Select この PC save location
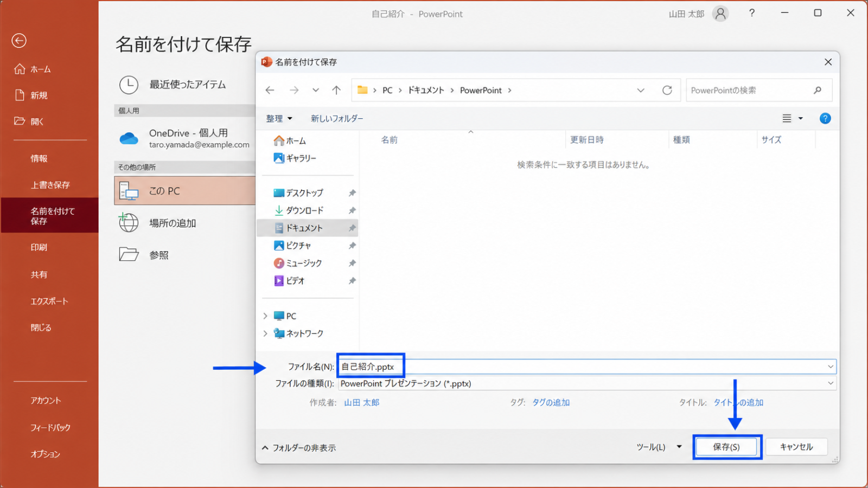This screenshot has width=868, height=488. (x=184, y=191)
